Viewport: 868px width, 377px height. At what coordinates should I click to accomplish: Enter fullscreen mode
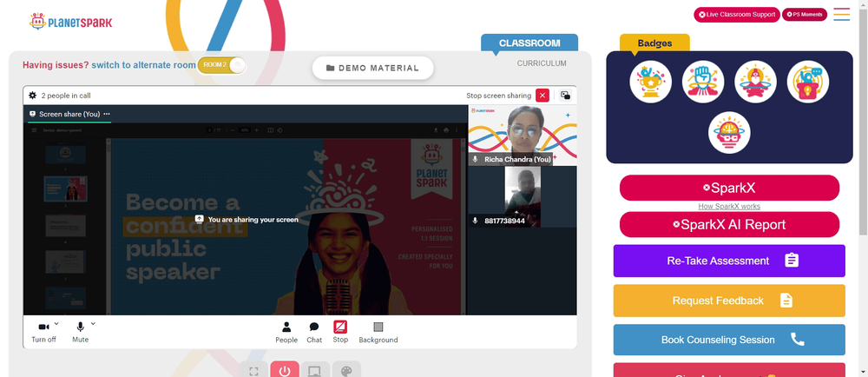click(253, 371)
